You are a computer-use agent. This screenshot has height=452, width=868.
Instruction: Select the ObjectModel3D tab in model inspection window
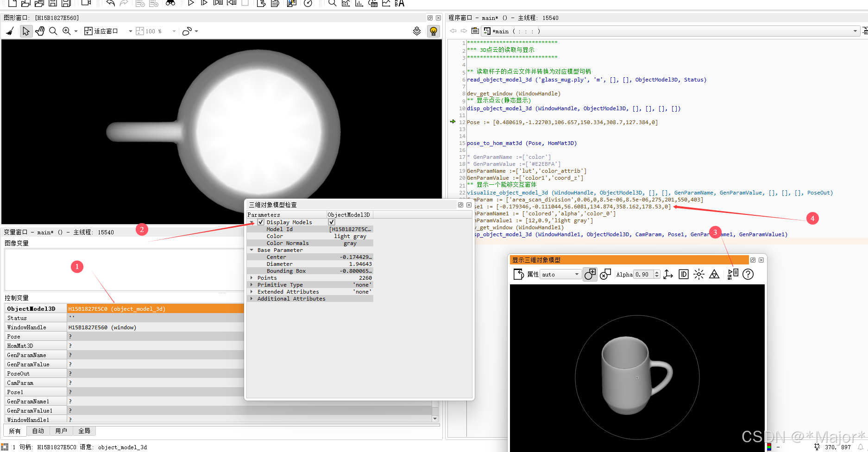tap(349, 214)
